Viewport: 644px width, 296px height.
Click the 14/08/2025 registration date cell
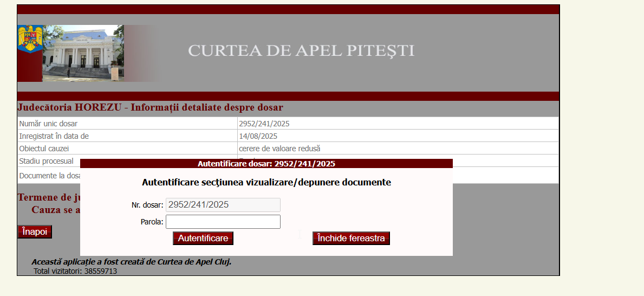(258, 136)
